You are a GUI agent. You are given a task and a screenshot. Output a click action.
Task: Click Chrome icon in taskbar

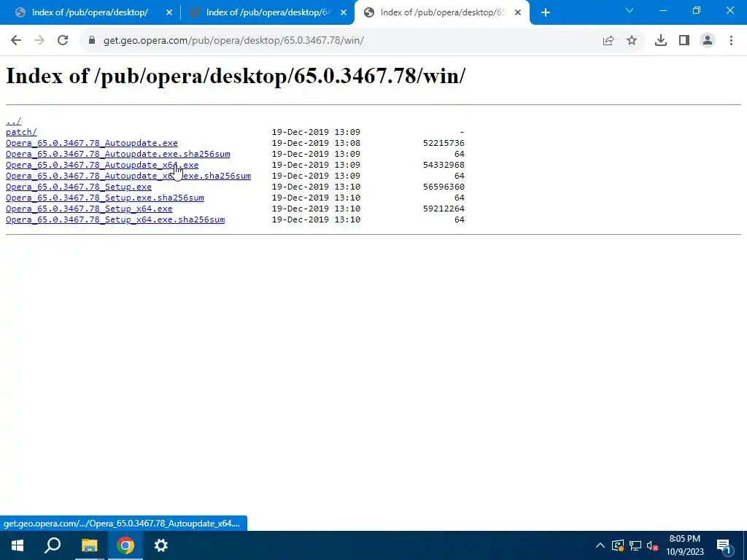pos(125,545)
